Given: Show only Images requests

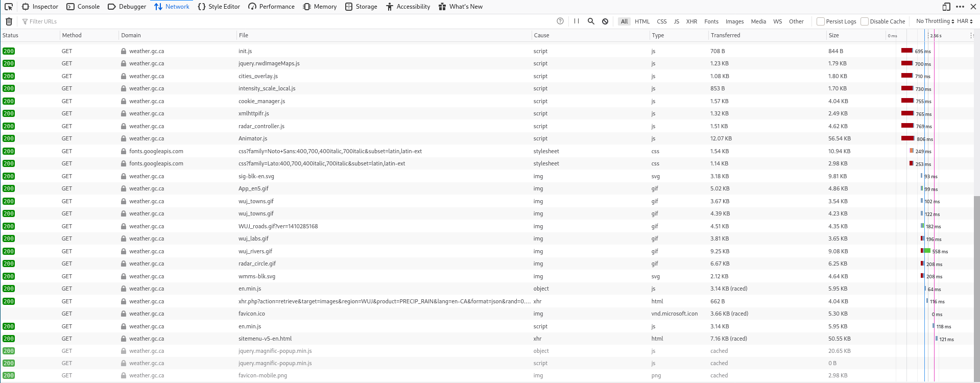Looking at the screenshot, I should click(734, 21).
